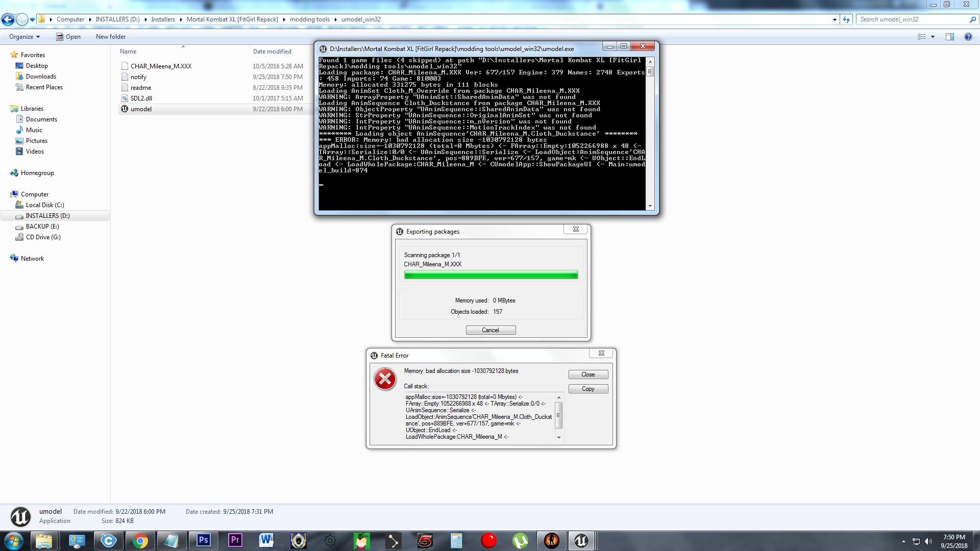Open Google Chrome from taskbar
This screenshot has height=551, width=980.
pyautogui.click(x=140, y=540)
